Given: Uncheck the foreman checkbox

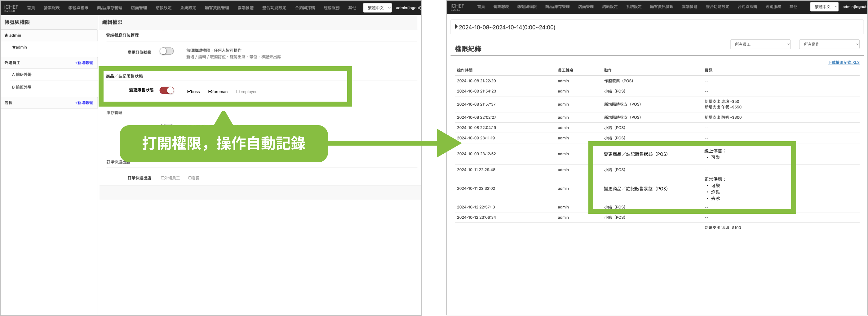Looking at the screenshot, I should pos(210,92).
